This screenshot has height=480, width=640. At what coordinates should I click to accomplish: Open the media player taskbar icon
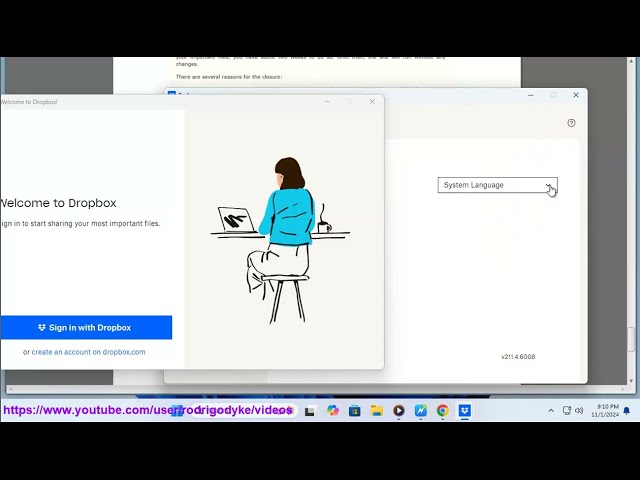399,410
